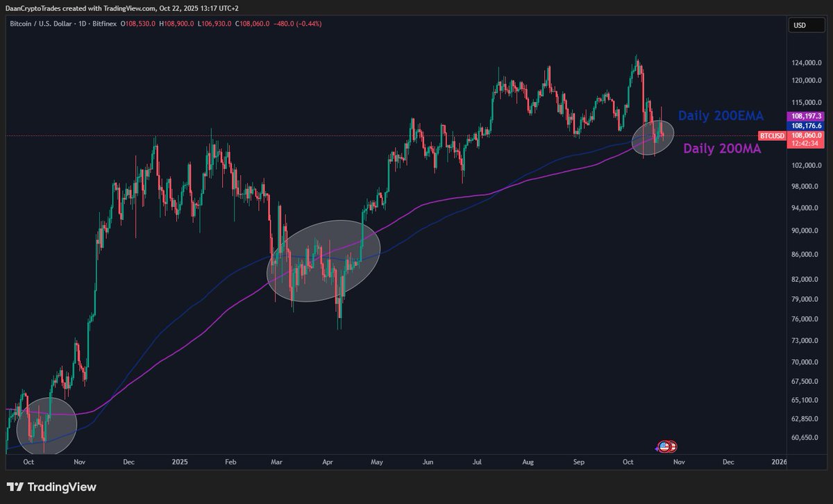Click the 79,000.0 price axis label
Image resolution: width=833 pixels, height=504 pixels.
(806, 299)
